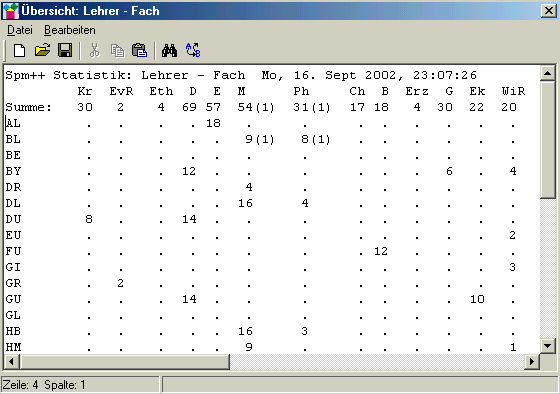Open Find with the binoculars icon

click(x=169, y=50)
